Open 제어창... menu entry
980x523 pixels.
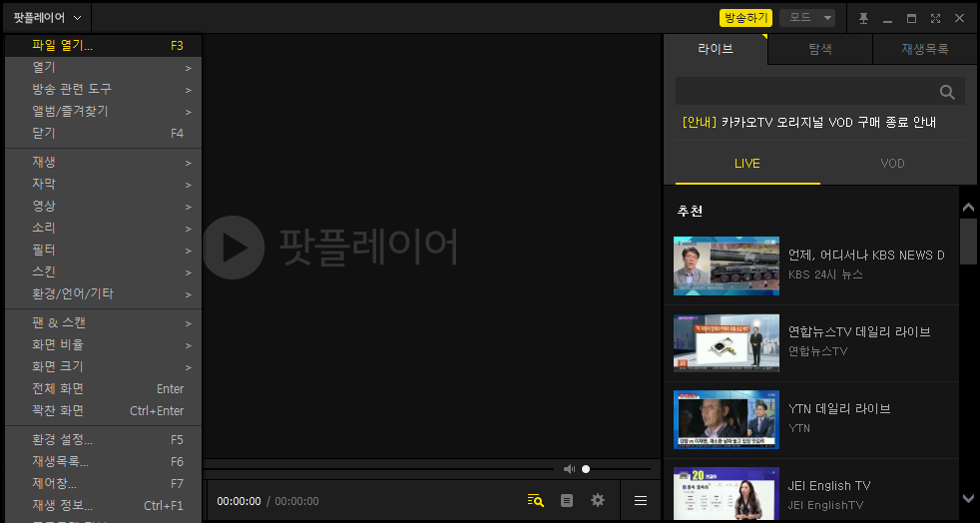pos(103,484)
